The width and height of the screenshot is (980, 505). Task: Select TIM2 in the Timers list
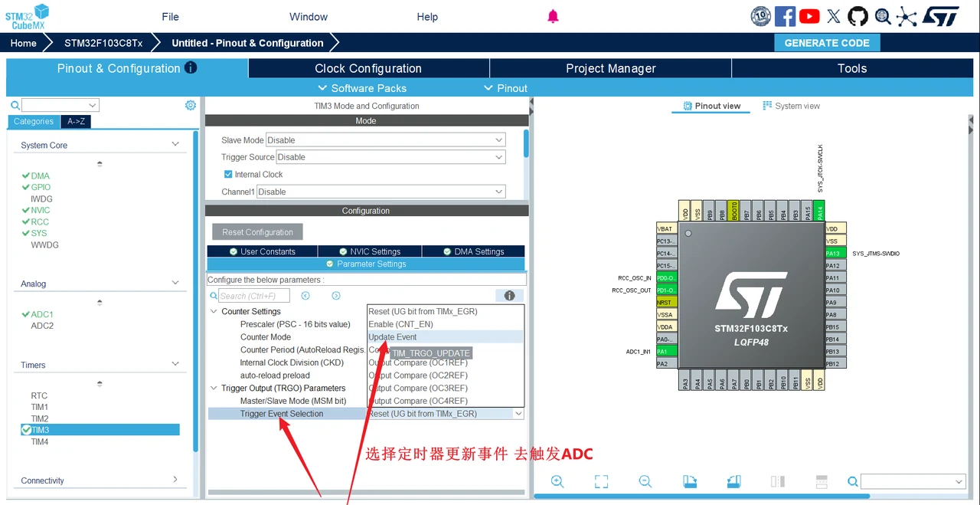click(x=39, y=418)
